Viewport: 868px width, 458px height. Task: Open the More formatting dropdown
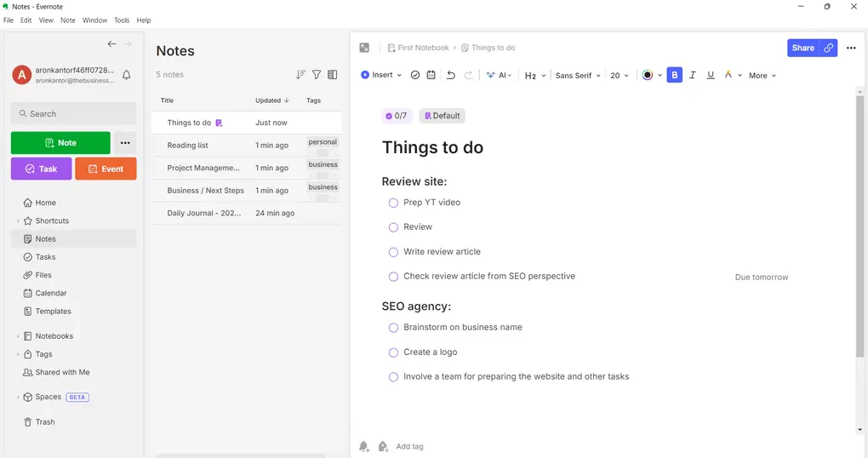coord(762,75)
